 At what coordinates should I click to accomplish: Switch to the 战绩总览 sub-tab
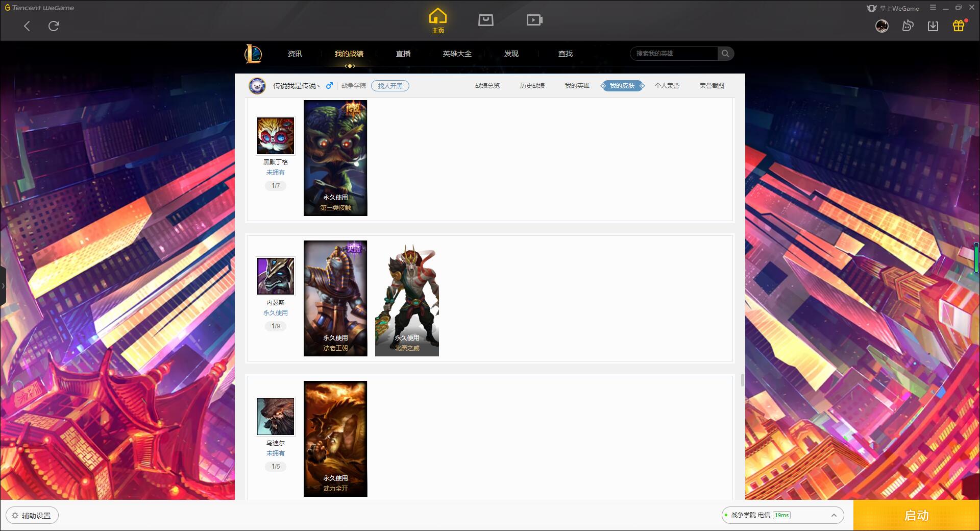(x=487, y=86)
